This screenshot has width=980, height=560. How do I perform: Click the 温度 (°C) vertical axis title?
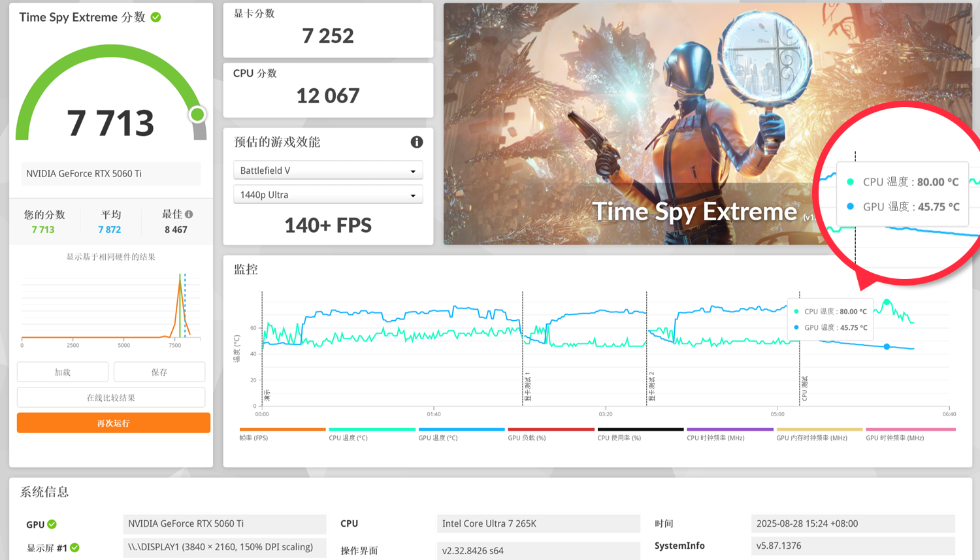point(237,349)
